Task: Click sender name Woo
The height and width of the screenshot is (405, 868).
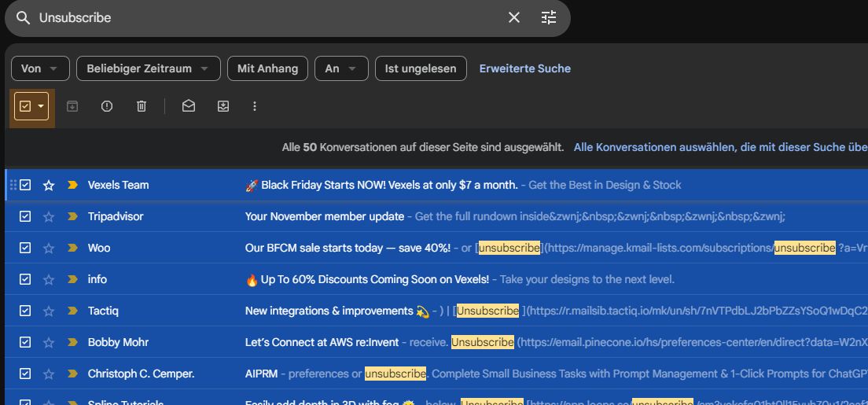Action: click(x=99, y=249)
